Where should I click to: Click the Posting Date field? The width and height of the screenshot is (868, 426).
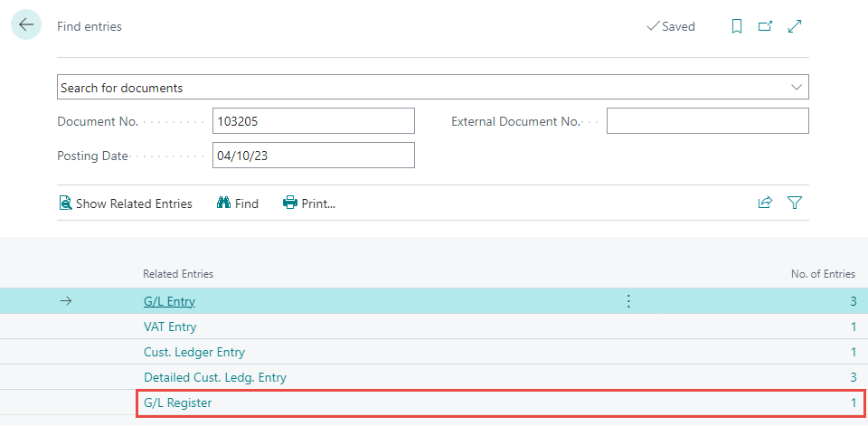coord(314,156)
